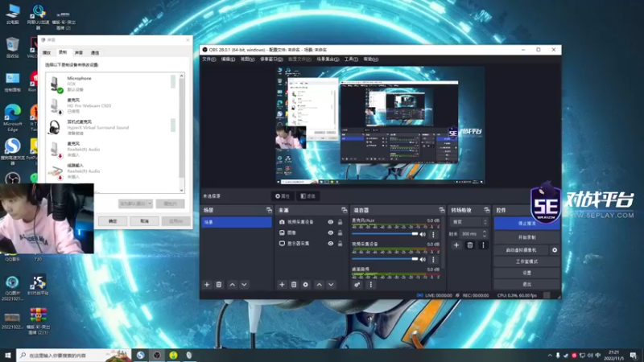Click the Sound dialog device list scrollbar

point(182,134)
